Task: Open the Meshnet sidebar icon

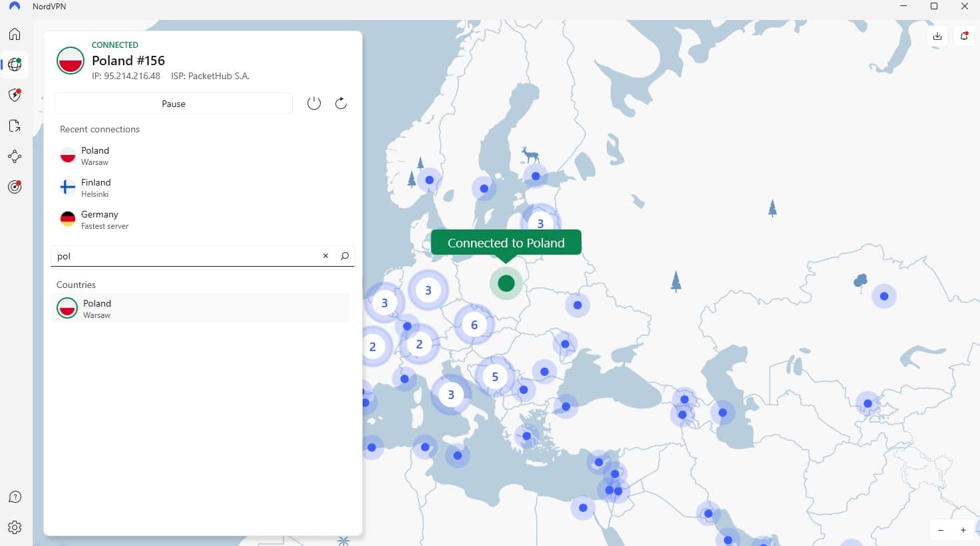Action: pyautogui.click(x=15, y=156)
